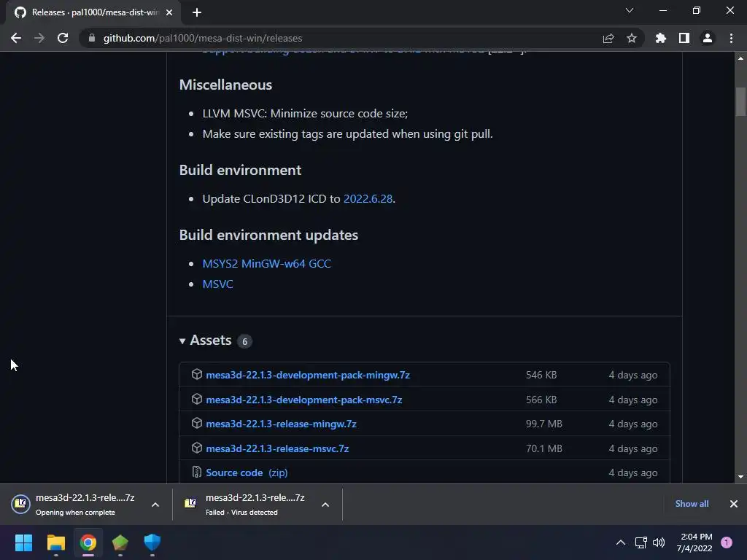Click the 'Assets' heading text

tap(211, 340)
